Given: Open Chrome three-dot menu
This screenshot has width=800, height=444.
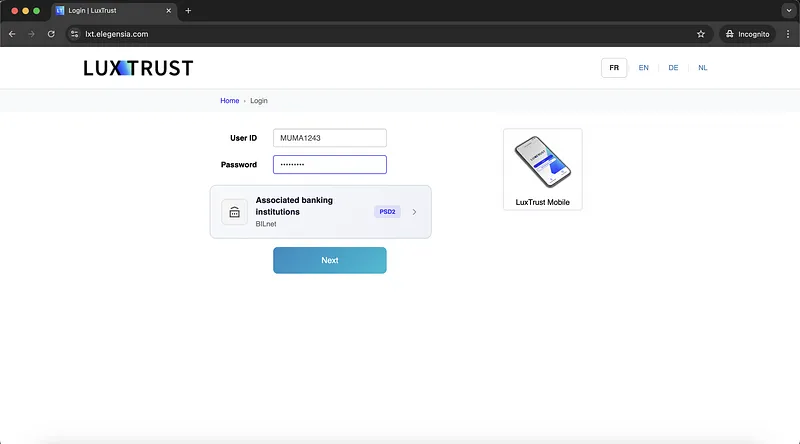Looking at the screenshot, I should [788, 34].
